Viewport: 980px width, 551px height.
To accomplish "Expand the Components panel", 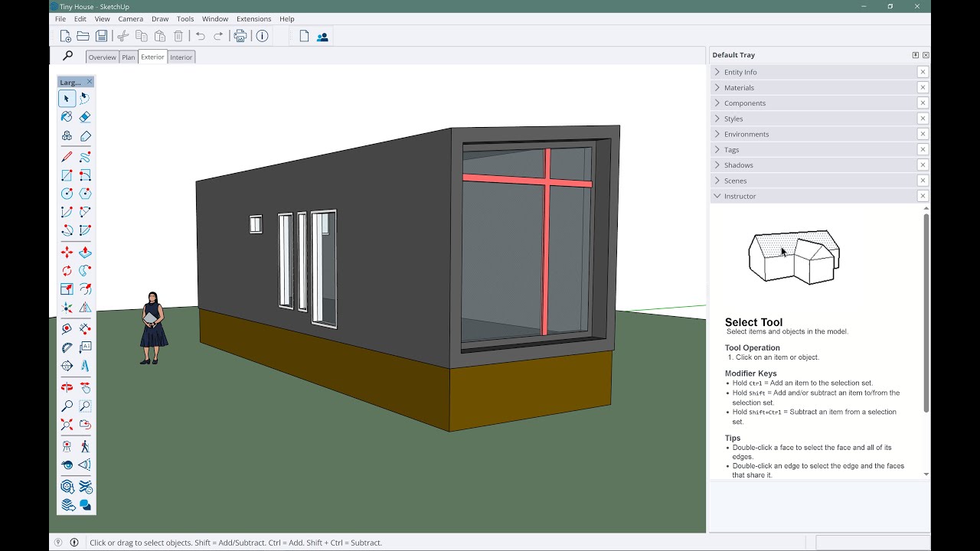I will tap(814, 103).
